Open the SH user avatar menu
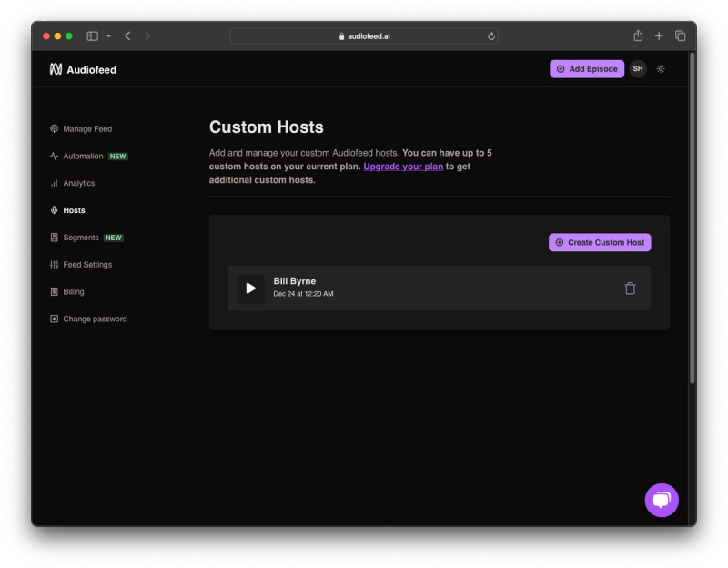 (638, 69)
